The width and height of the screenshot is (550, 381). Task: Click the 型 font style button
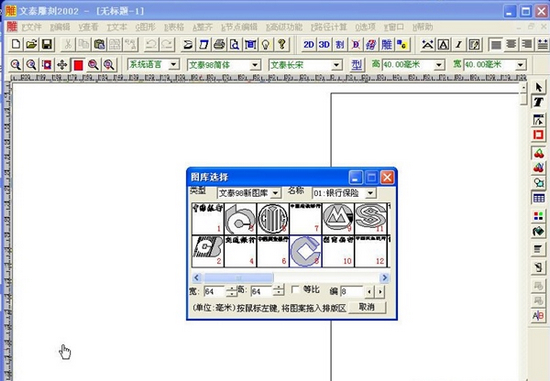pos(357,65)
